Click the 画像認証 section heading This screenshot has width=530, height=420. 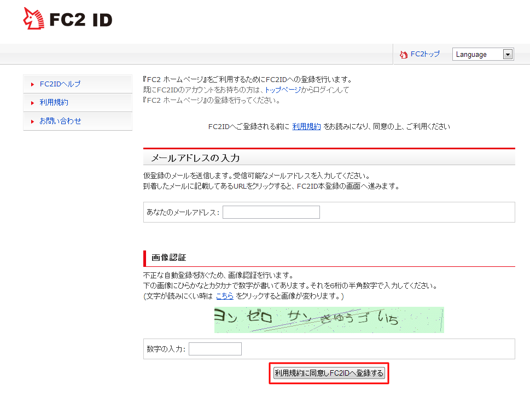[x=168, y=258]
